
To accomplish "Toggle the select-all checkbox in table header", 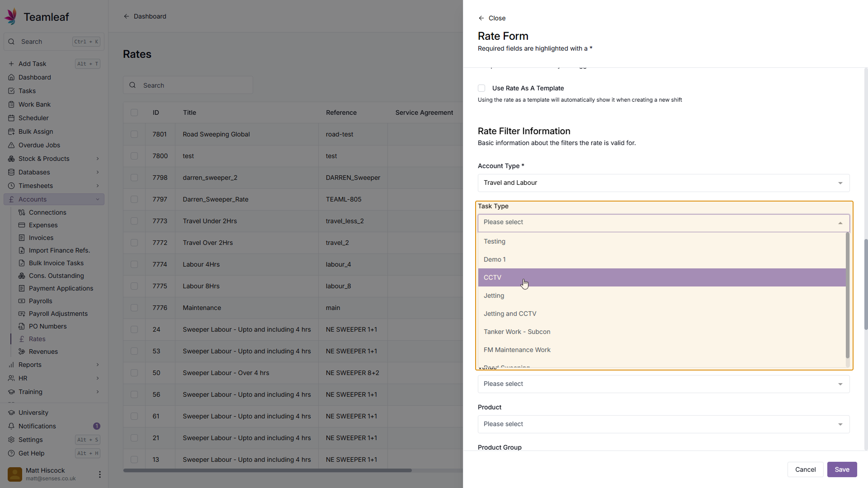I will [134, 113].
